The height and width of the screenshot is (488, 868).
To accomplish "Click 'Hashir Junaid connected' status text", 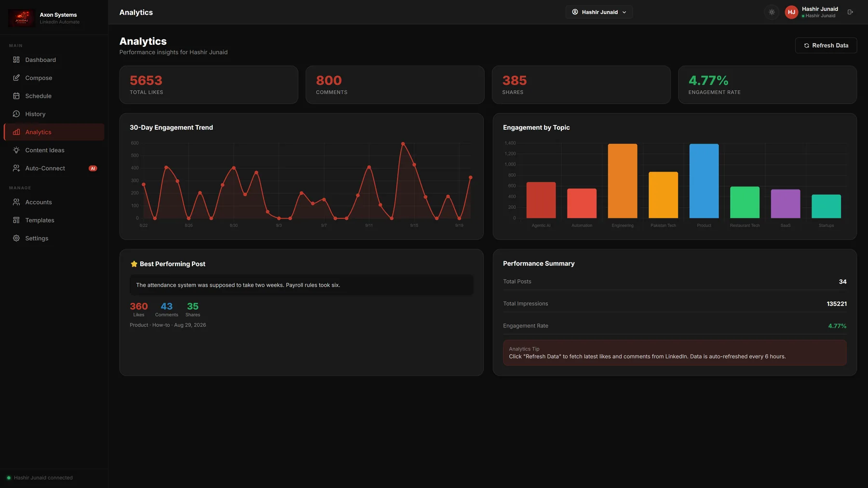I will 43,478.
